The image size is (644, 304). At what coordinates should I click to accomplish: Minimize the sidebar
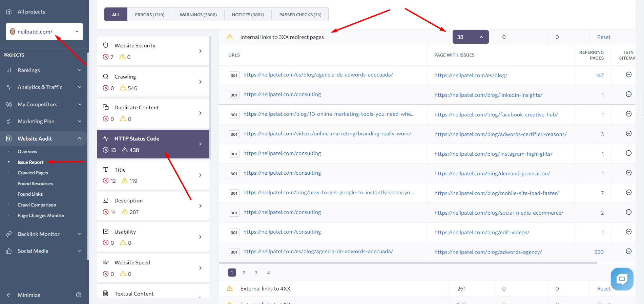23,295
